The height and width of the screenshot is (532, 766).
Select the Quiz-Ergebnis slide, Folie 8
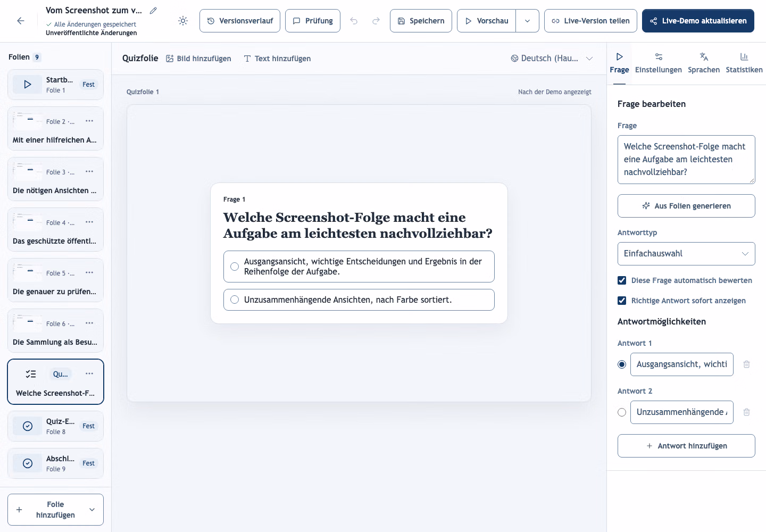pos(55,426)
